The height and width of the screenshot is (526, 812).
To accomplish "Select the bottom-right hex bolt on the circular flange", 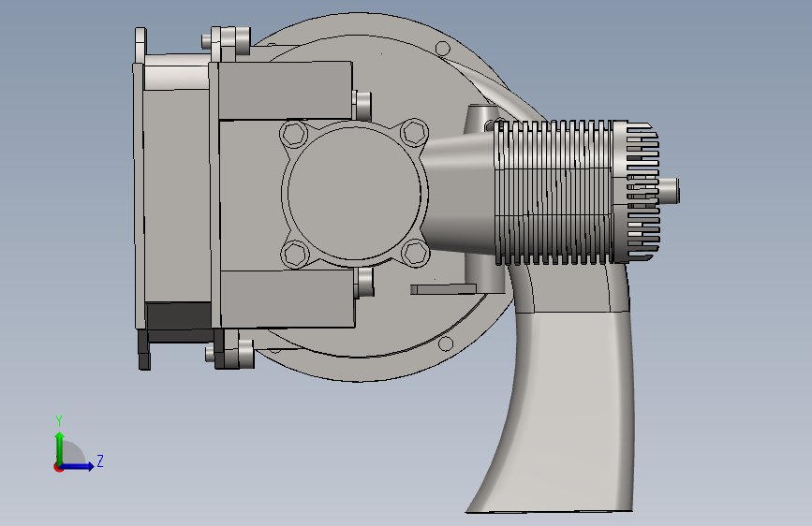I will 415,253.
